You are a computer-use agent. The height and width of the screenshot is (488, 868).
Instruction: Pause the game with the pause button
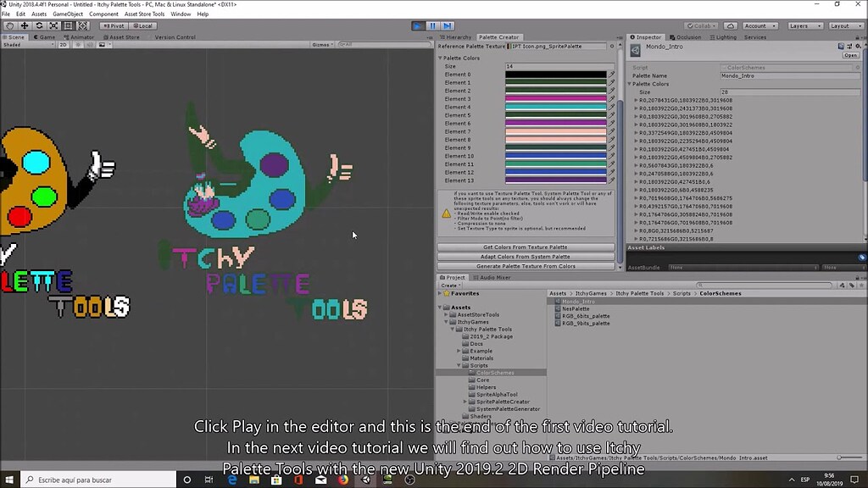click(x=433, y=25)
